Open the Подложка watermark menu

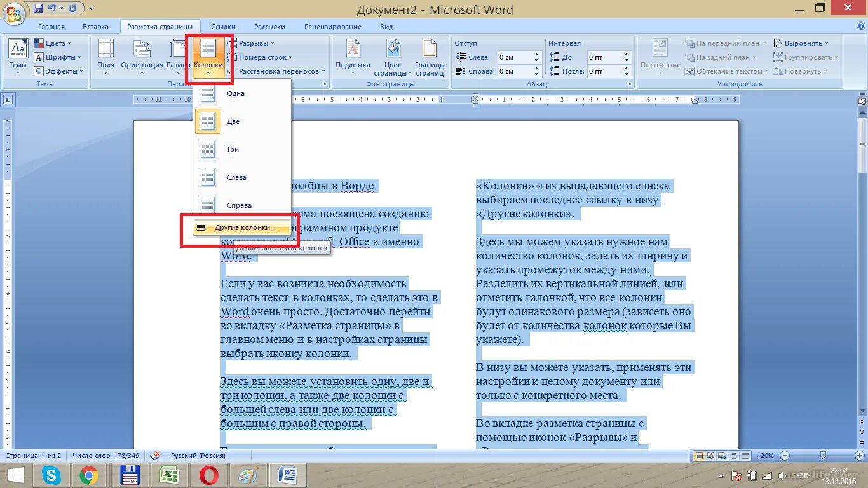353,57
